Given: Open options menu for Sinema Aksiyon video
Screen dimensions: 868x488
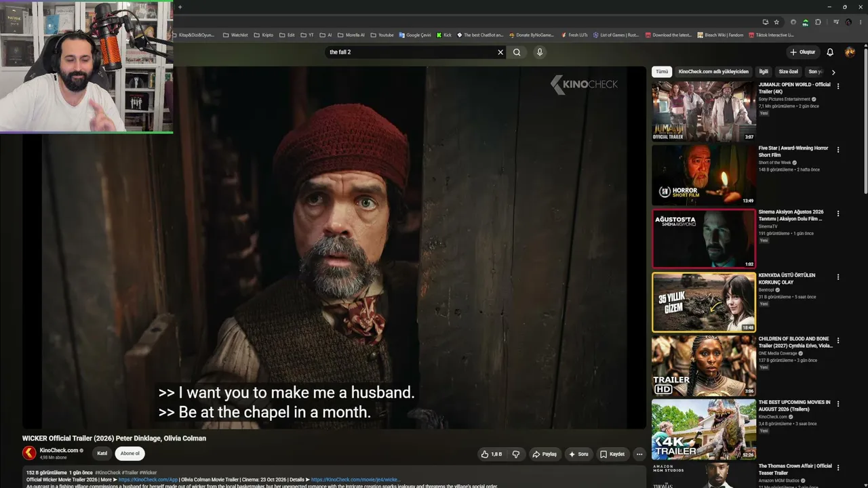Looking at the screenshot, I should 838,213.
